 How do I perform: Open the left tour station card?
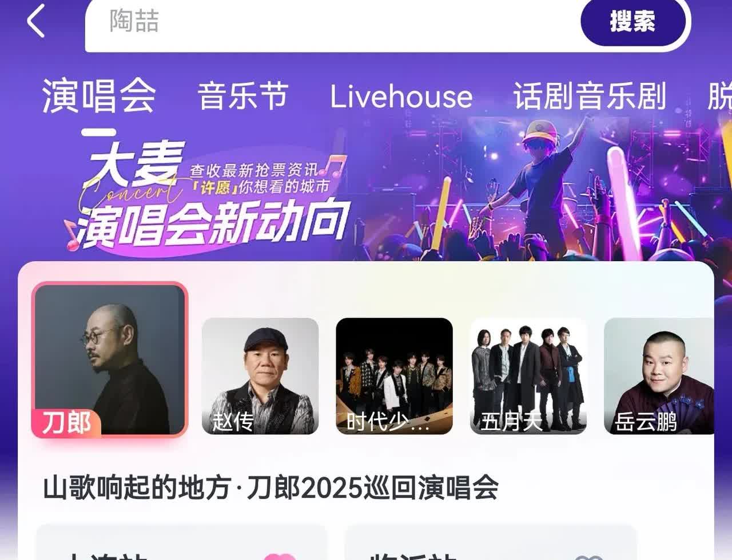(182, 542)
